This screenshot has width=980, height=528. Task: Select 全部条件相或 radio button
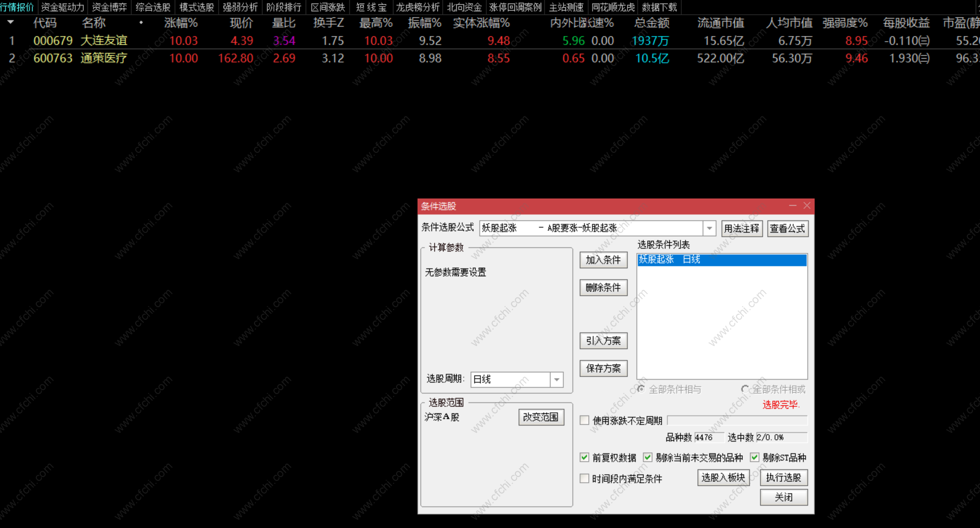coord(745,389)
